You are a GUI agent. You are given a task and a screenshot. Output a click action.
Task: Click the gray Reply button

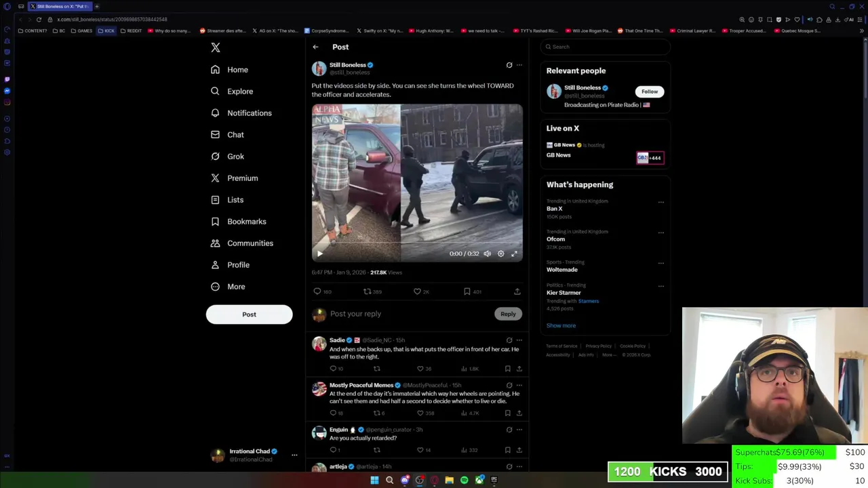(x=508, y=314)
